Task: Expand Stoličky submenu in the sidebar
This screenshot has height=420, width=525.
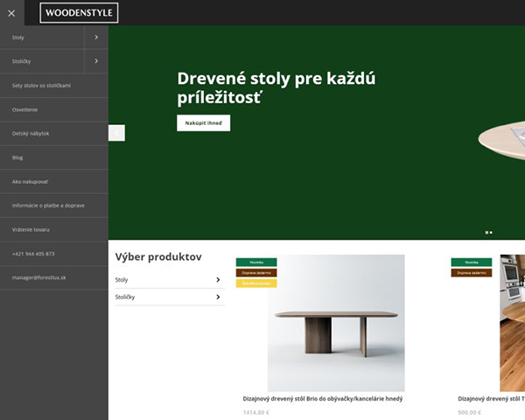Action: [x=96, y=61]
